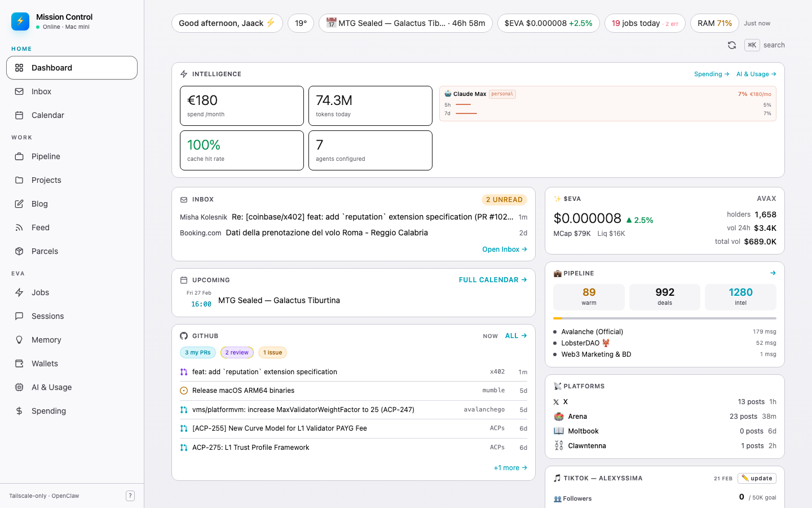Image resolution: width=812 pixels, height=508 pixels.
Task: Click the 1280 intel pipeline tile
Action: (x=740, y=297)
